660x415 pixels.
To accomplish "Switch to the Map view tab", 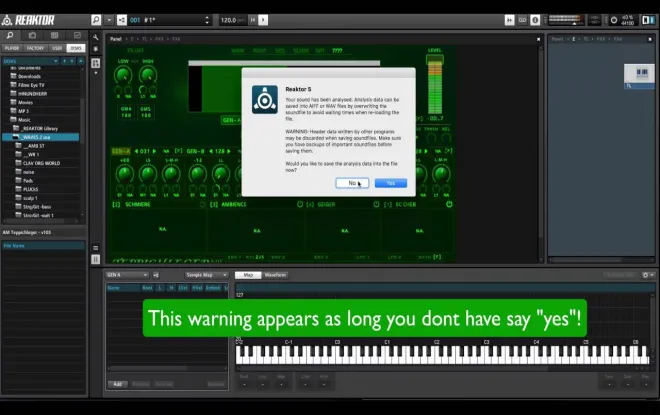I will (248, 275).
